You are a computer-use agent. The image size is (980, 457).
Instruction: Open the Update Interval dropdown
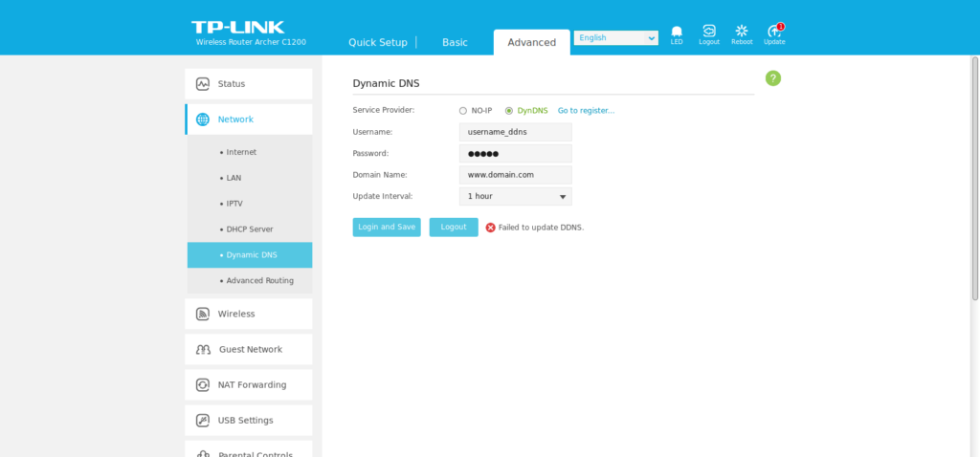(515, 196)
